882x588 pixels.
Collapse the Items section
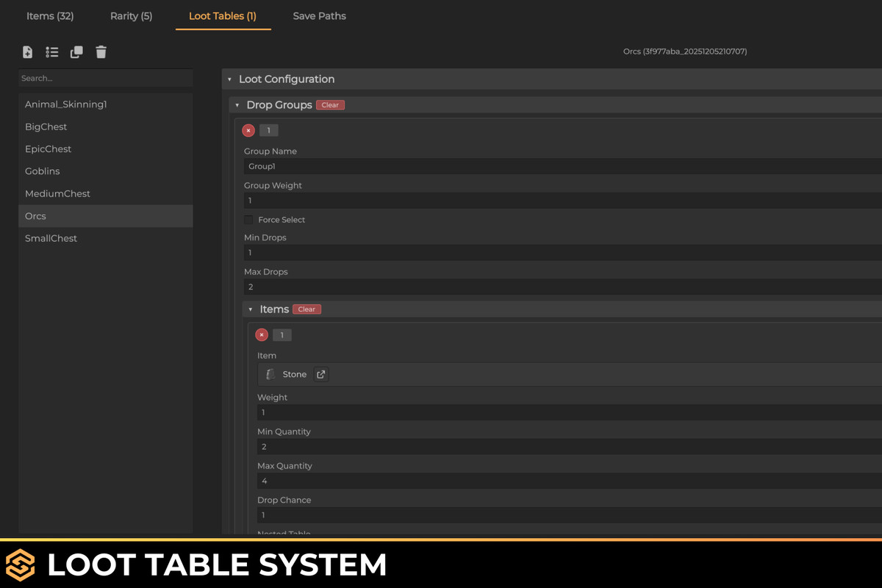point(251,309)
